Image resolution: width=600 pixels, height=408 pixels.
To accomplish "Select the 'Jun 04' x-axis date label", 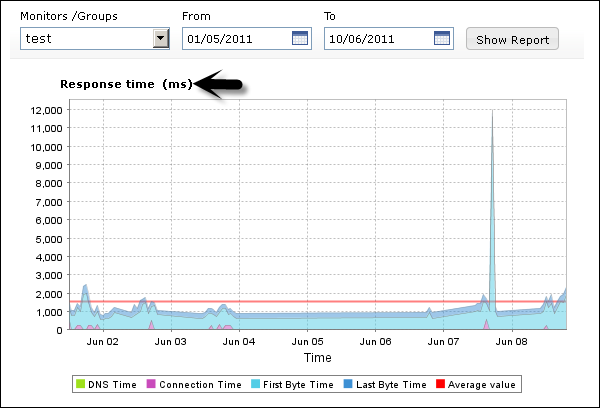I will point(238,341).
